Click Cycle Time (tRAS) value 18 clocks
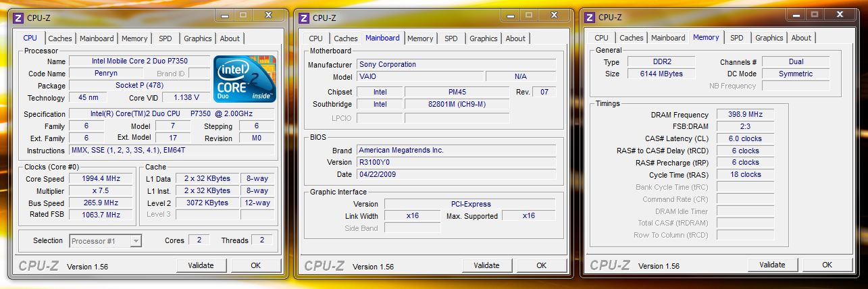Screen dimensions: 868x289 pos(745,174)
